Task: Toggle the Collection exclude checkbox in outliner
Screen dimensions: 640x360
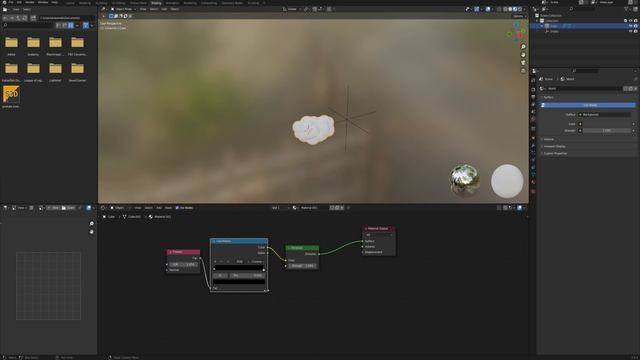Action: [x=625, y=20]
